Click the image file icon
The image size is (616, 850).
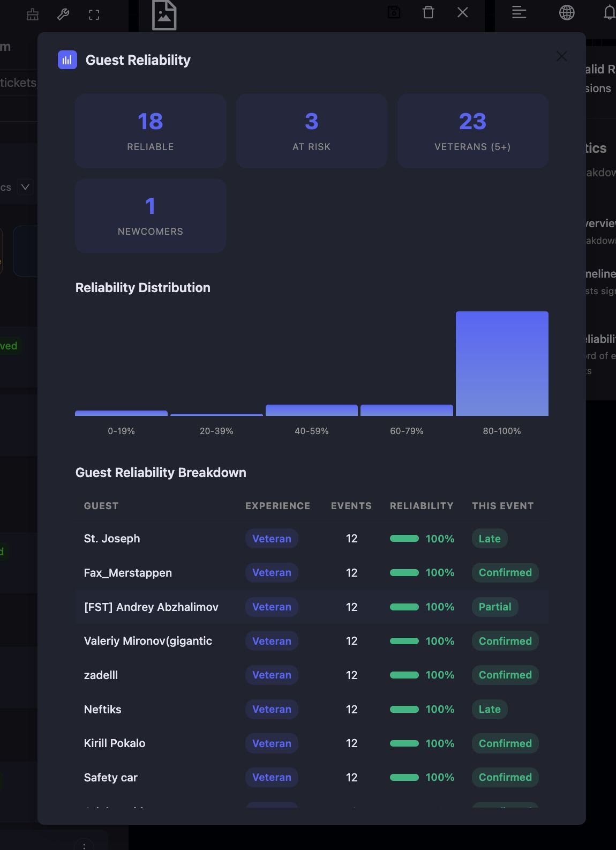(164, 15)
